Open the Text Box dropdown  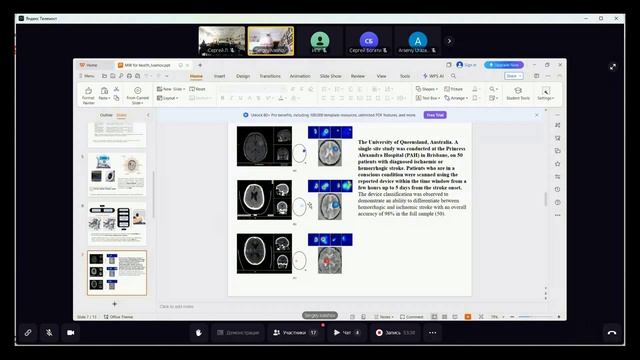pos(428,98)
